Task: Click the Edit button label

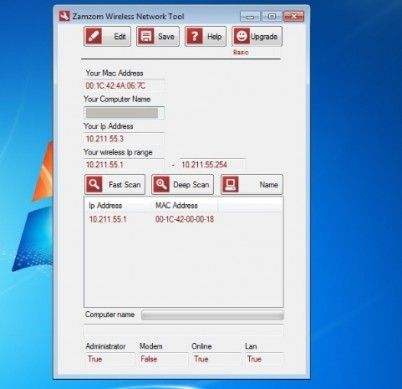Action: click(120, 36)
